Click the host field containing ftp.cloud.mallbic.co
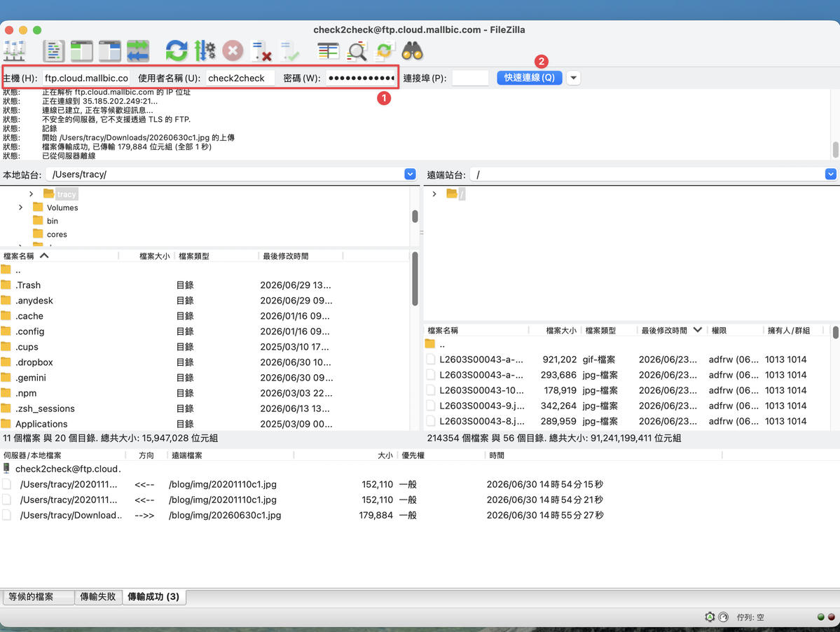The height and width of the screenshot is (632, 840). [86, 78]
